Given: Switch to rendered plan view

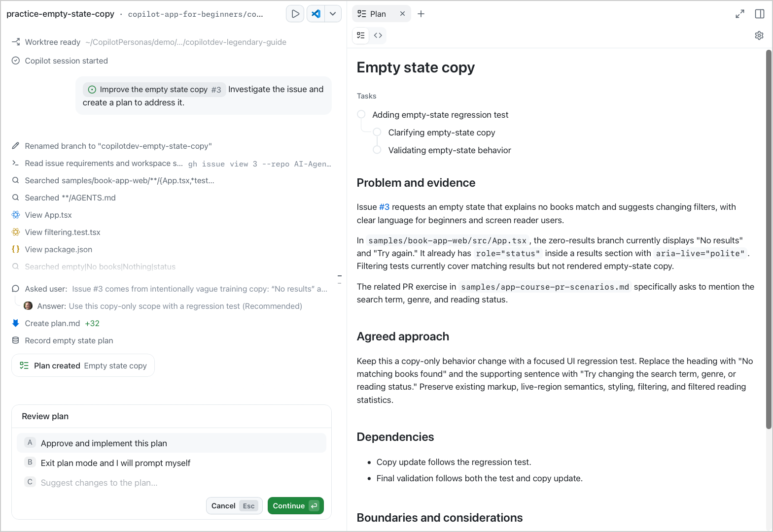Looking at the screenshot, I should 361,35.
